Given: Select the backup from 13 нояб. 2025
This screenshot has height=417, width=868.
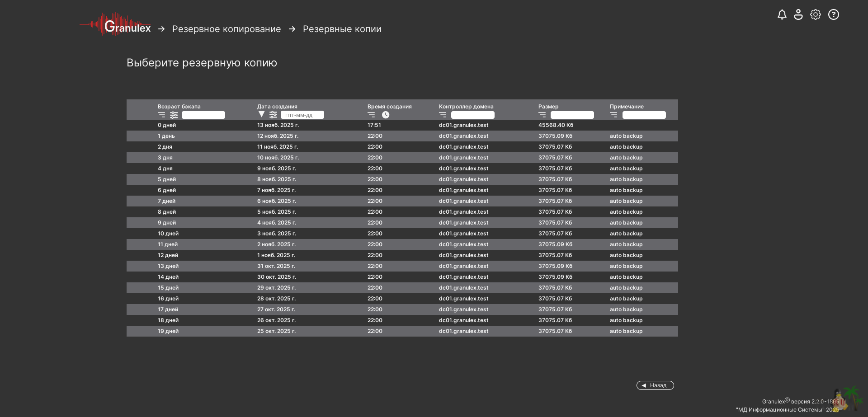Looking at the screenshot, I should pyautogui.click(x=278, y=125).
